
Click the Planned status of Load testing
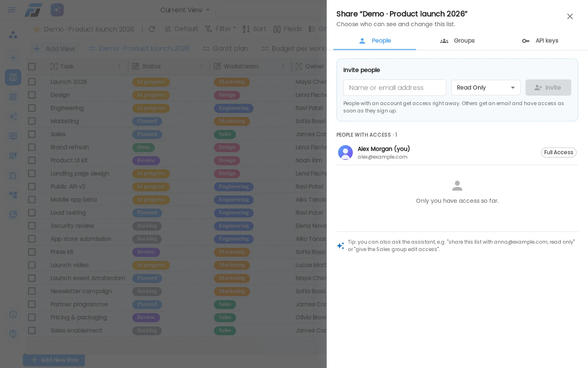[x=147, y=213]
